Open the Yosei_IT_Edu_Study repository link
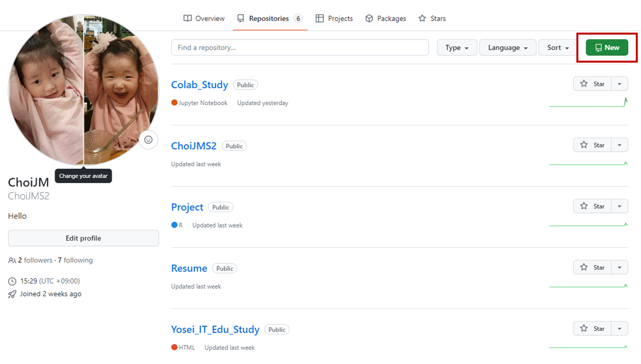 (x=215, y=329)
